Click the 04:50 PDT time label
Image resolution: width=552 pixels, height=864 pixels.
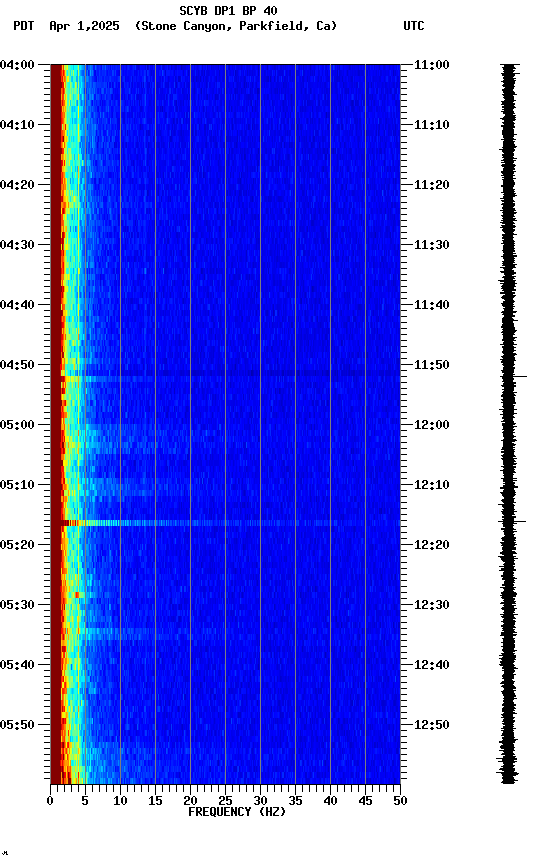(x=17, y=365)
